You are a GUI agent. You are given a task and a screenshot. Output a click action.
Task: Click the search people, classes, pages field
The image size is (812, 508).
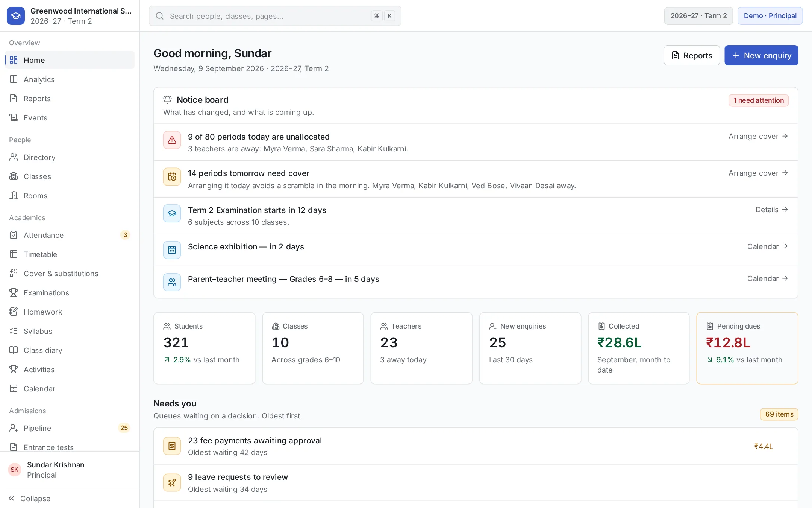[275, 16]
